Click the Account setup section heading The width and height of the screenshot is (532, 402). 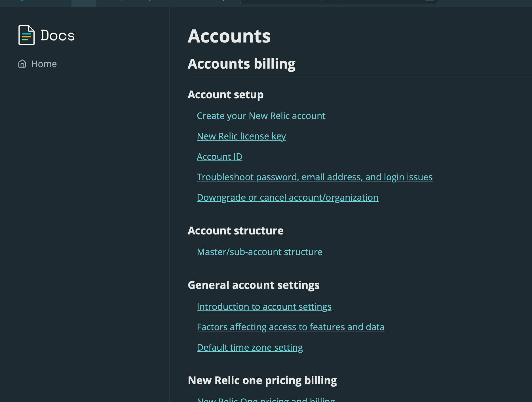225,95
